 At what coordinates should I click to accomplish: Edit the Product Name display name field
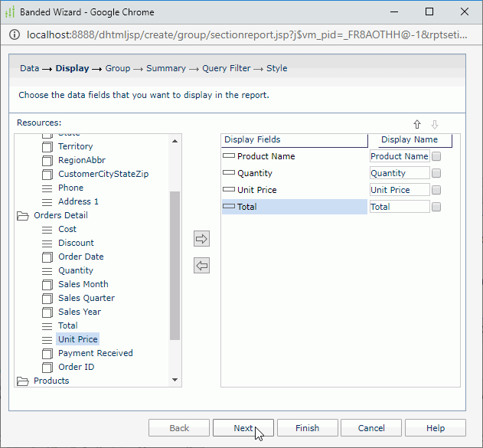click(x=400, y=156)
